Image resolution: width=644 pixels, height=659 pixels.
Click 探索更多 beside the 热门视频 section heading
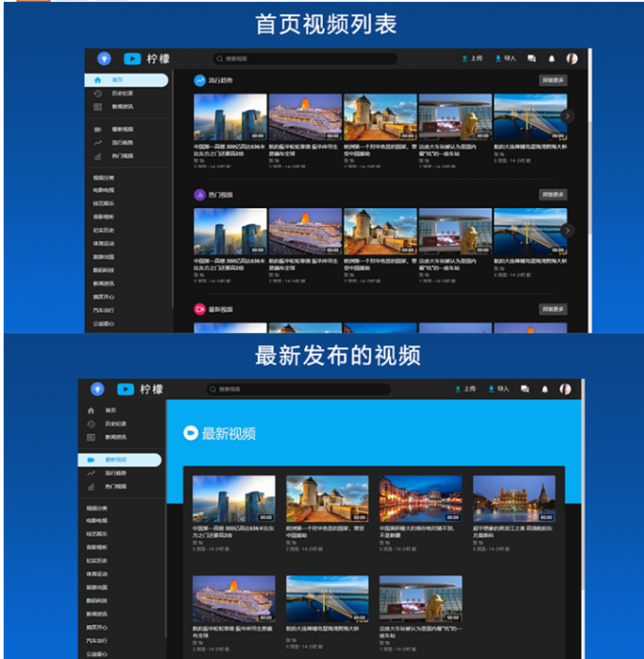[x=553, y=195]
